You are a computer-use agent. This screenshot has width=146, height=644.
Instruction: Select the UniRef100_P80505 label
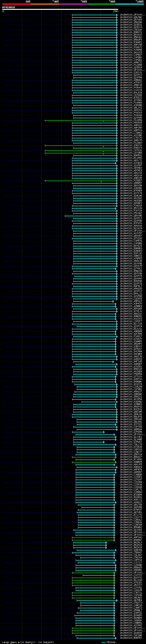tap(131, 123)
